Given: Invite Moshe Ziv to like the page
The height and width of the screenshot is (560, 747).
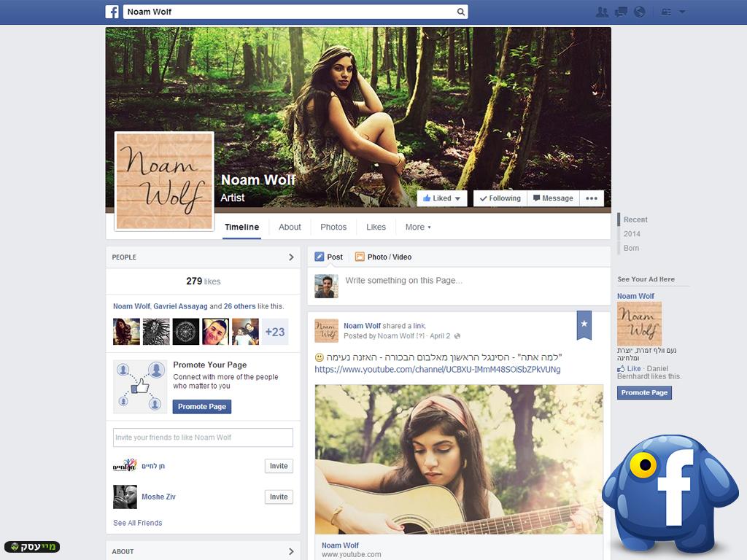Looking at the screenshot, I should click(279, 497).
